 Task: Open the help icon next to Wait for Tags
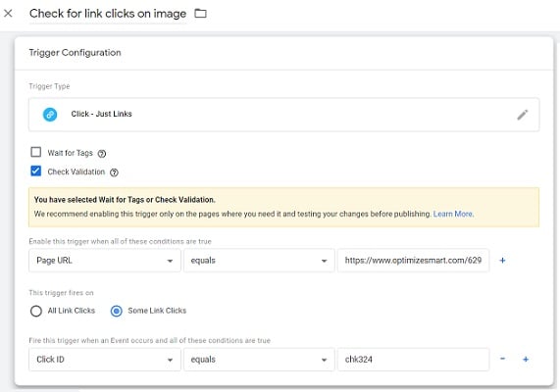[102, 154]
